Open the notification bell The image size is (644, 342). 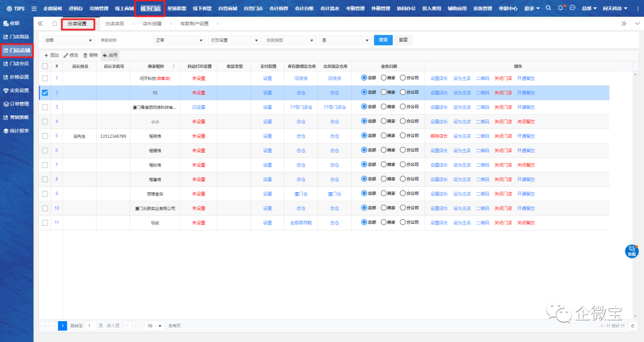pyautogui.click(x=561, y=8)
